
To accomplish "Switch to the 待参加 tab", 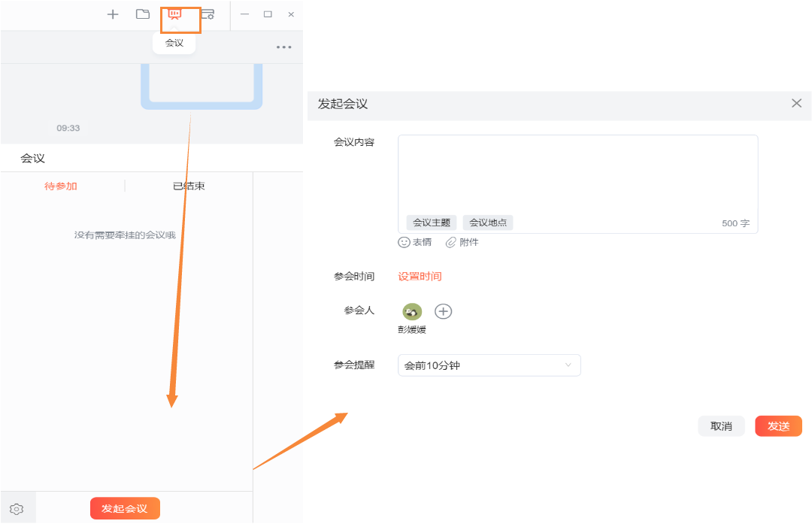I will point(61,186).
